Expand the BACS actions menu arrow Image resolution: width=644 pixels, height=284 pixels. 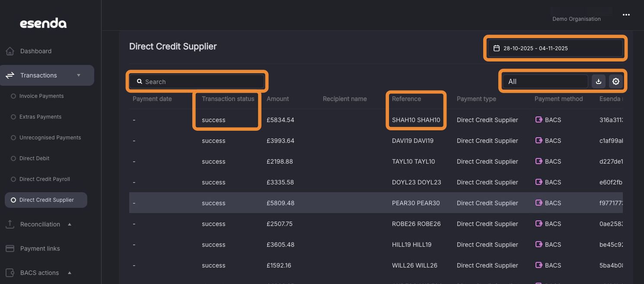(x=70, y=273)
